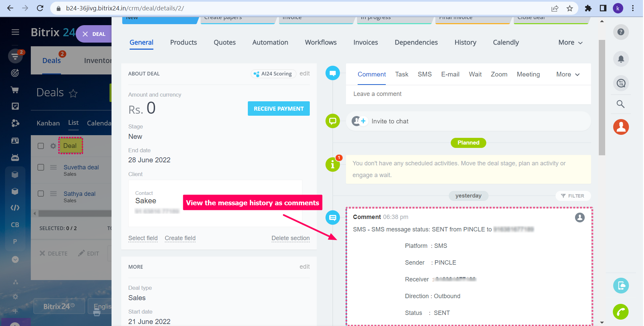Tick the Suvetha deal checkbox
Viewport: 644px width, 326px height.
click(41, 167)
